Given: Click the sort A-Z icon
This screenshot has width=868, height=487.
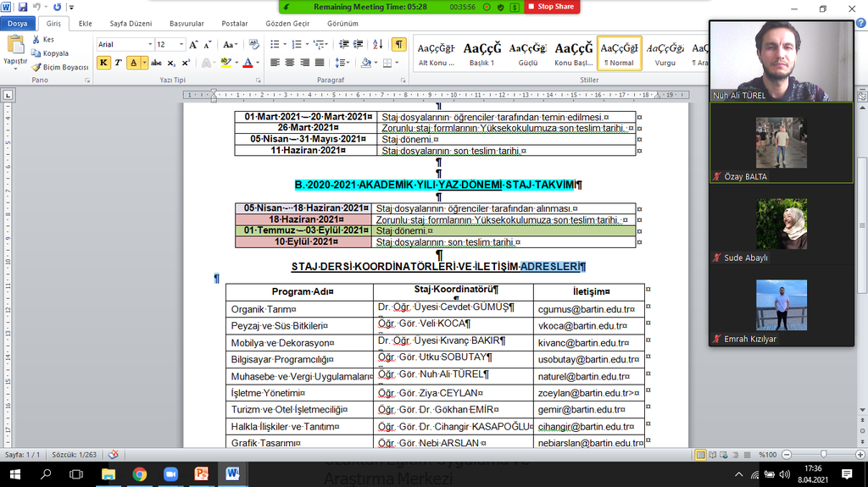Looking at the screenshot, I should (376, 44).
